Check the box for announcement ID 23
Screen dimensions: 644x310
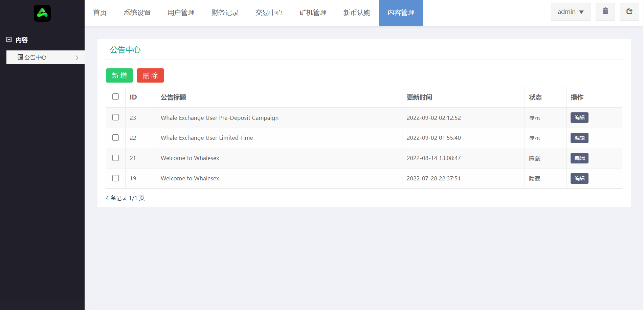(x=115, y=117)
